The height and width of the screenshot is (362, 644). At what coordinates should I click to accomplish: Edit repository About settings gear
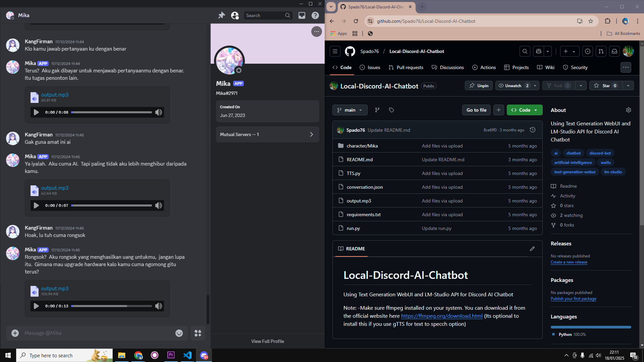(629, 110)
